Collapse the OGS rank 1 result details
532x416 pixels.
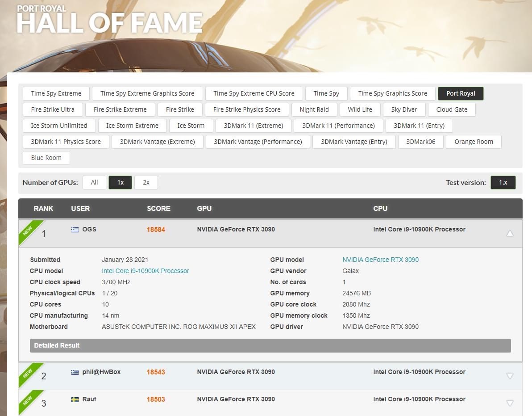tap(510, 233)
